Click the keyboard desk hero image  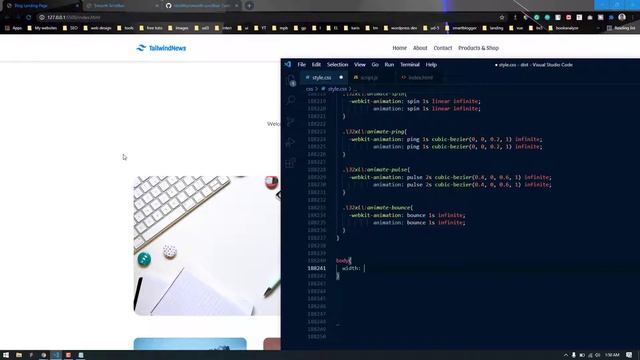point(207,246)
